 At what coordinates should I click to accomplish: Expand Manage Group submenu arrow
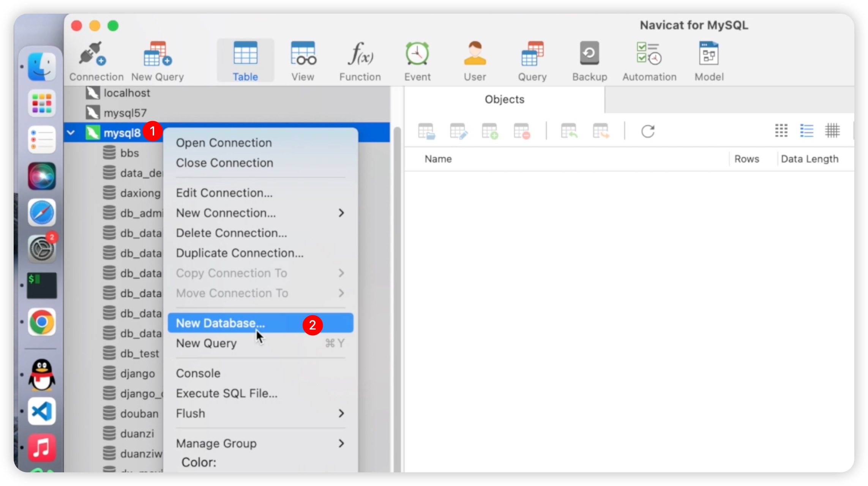pyautogui.click(x=341, y=443)
